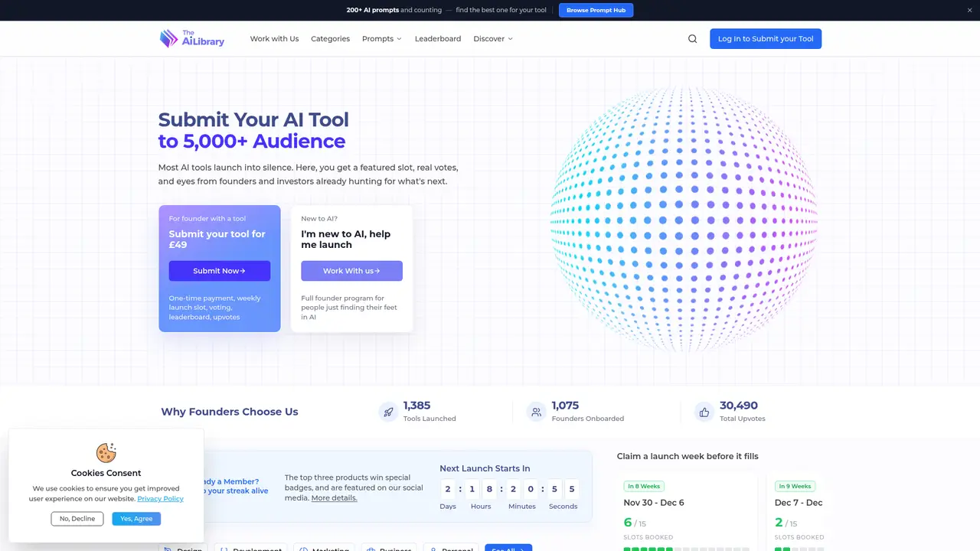Click the 200+ AI prompts banner text
980x551 pixels.
(373, 10)
